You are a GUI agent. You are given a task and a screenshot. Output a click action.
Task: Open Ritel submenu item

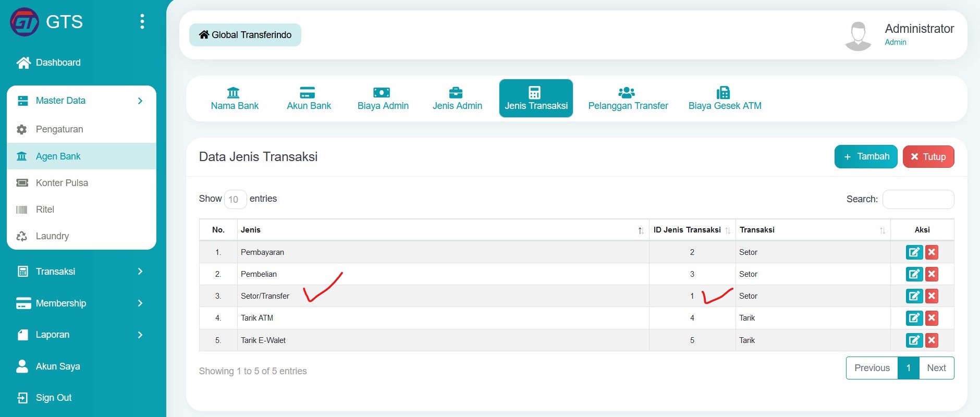pos(81,210)
